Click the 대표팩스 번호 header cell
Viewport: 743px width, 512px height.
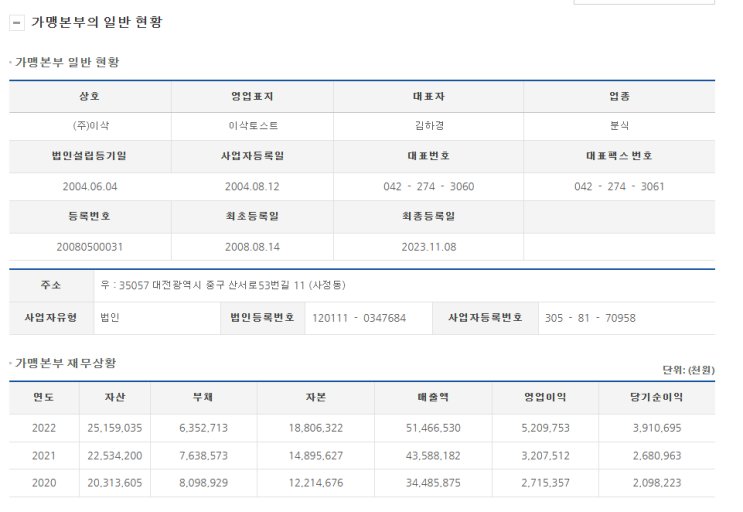[x=619, y=156]
